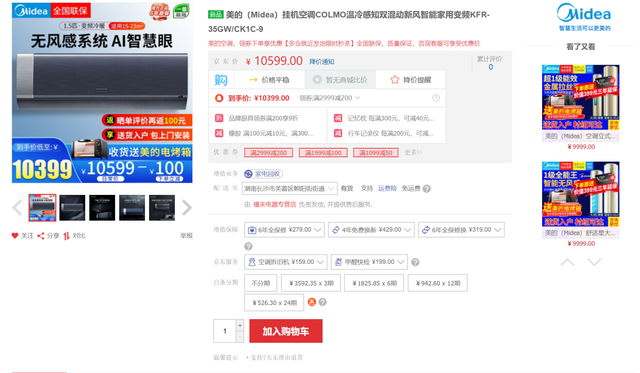
Task: Open the 6年全保修换 ¥319.00 dropdown
Action: pos(461,230)
